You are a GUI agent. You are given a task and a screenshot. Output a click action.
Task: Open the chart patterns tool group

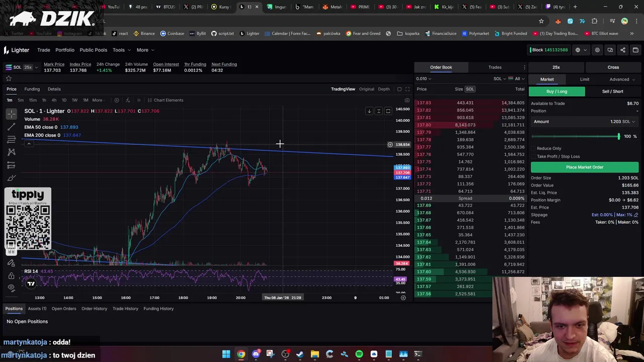click(11, 152)
